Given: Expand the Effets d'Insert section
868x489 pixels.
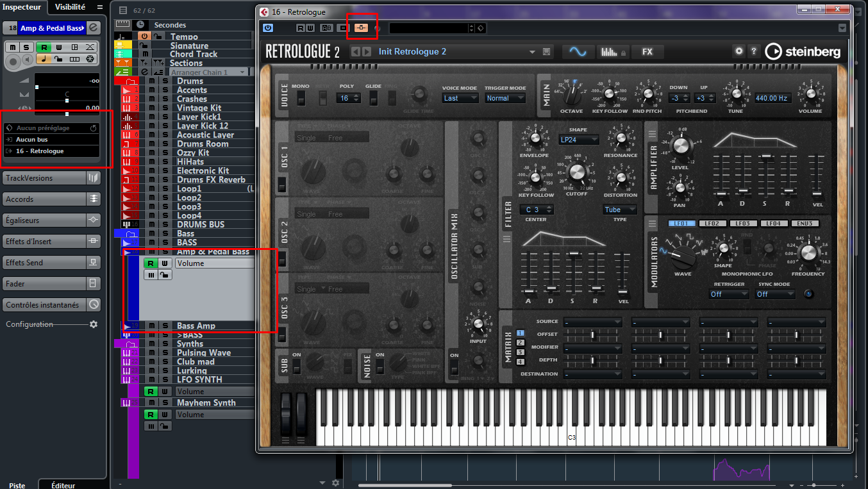Looking at the screenshot, I should coord(52,242).
